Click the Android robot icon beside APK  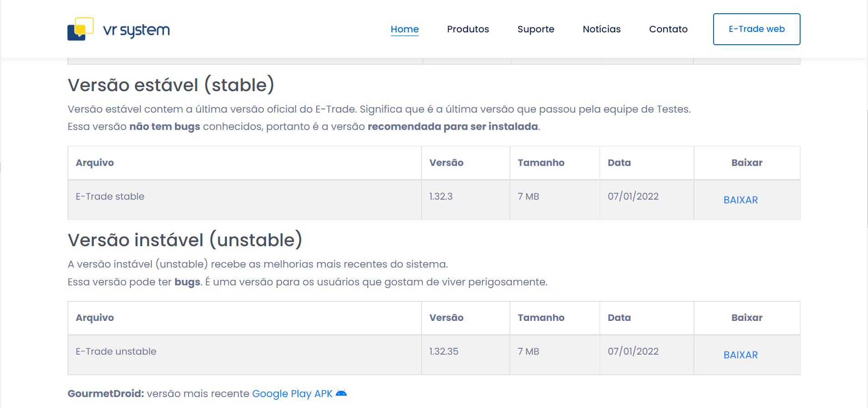click(341, 393)
